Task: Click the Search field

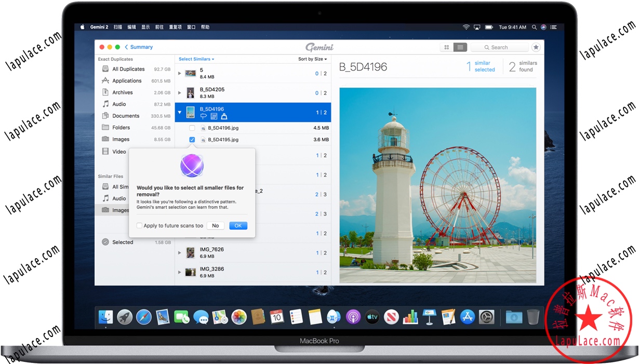Action: [x=499, y=47]
